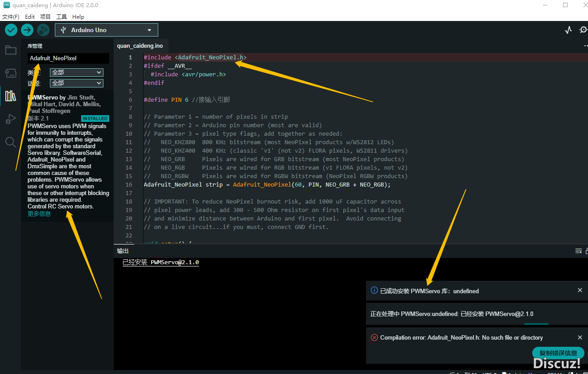
Task: Click the Upload arrow button
Action: pyautogui.click(x=27, y=30)
